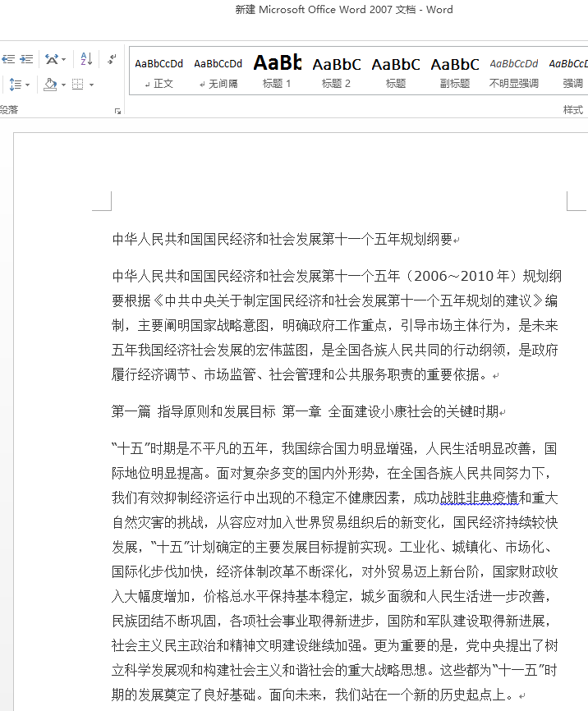Open the Asian layout text options
This screenshot has width=588, height=711.
(52, 59)
